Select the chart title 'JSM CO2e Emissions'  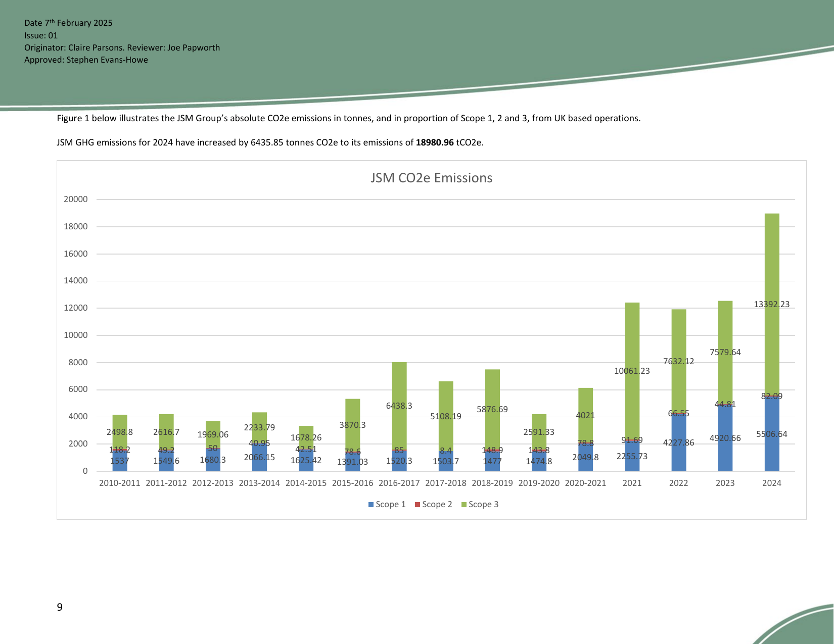[432, 178]
